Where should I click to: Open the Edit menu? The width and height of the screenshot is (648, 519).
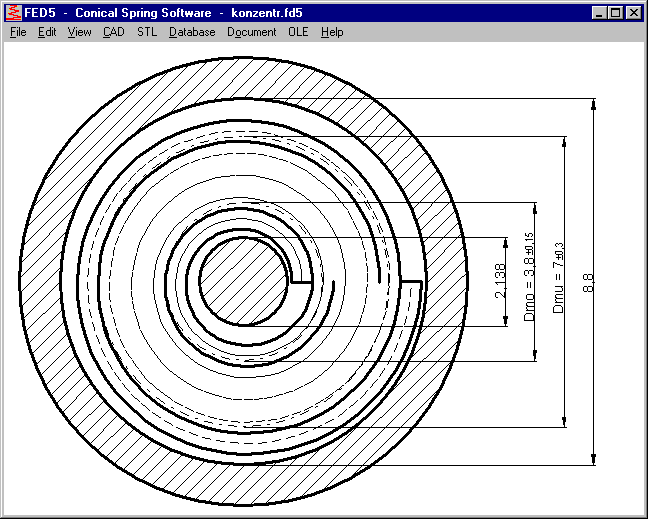click(47, 32)
